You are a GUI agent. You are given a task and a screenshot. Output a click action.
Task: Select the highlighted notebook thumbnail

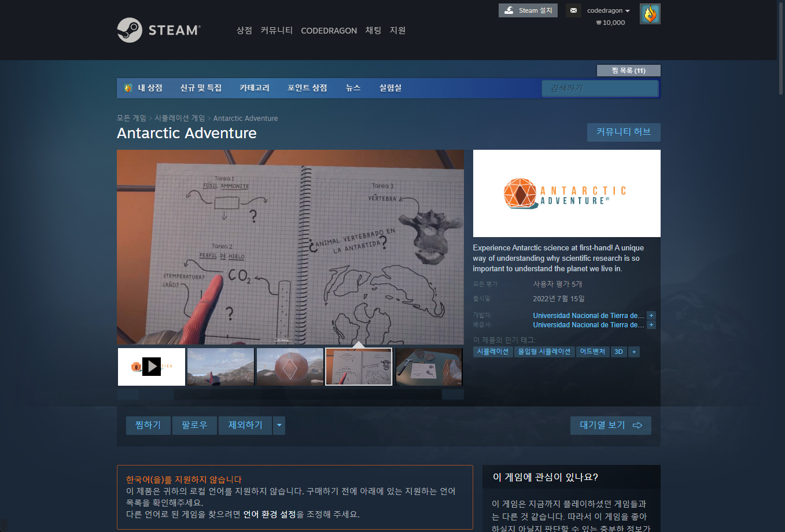[x=359, y=367]
